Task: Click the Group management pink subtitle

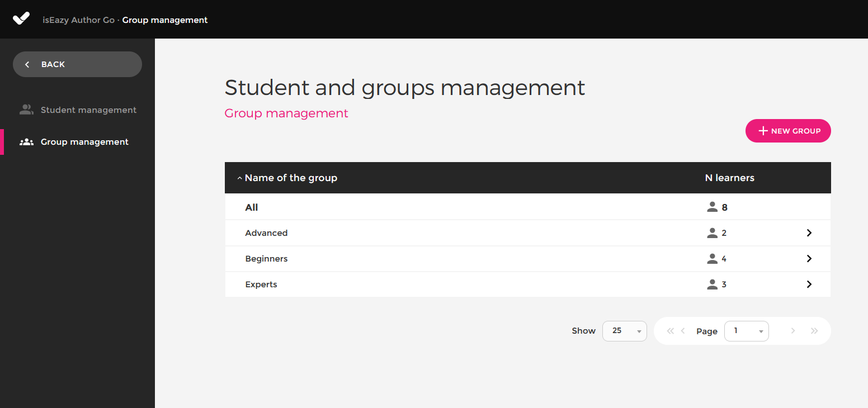Action: (286, 113)
